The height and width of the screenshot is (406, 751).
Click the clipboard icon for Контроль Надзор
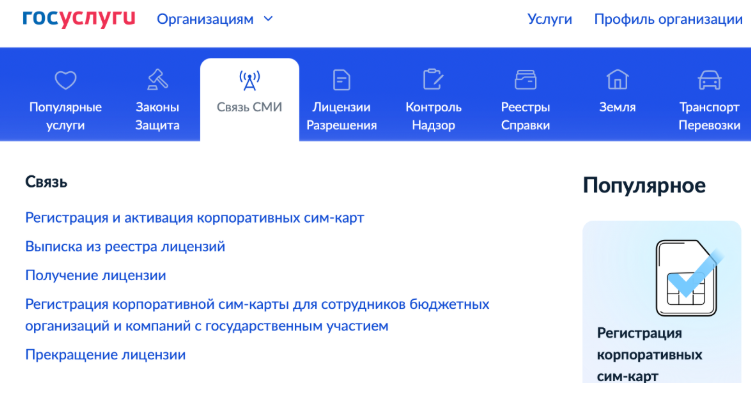pos(433,80)
